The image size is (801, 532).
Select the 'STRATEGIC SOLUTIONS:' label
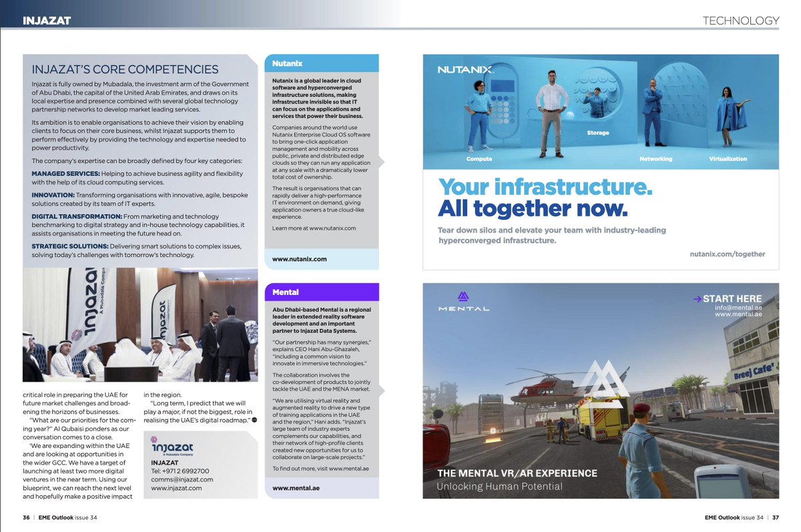(x=70, y=246)
